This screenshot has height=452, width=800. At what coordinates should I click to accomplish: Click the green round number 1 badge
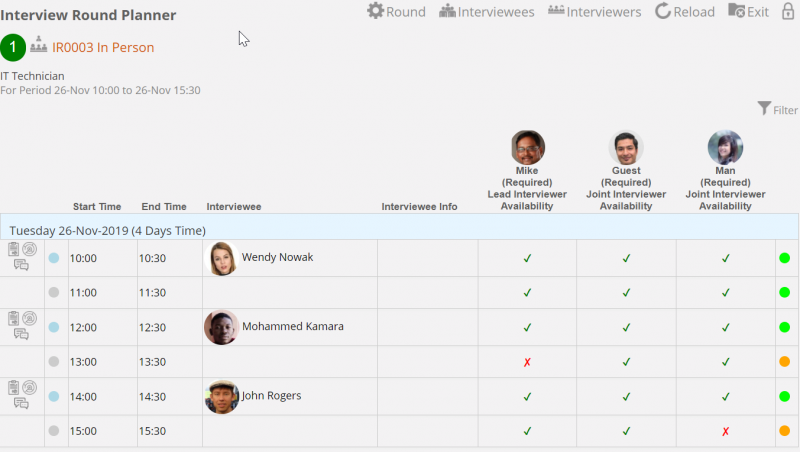[x=14, y=47]
